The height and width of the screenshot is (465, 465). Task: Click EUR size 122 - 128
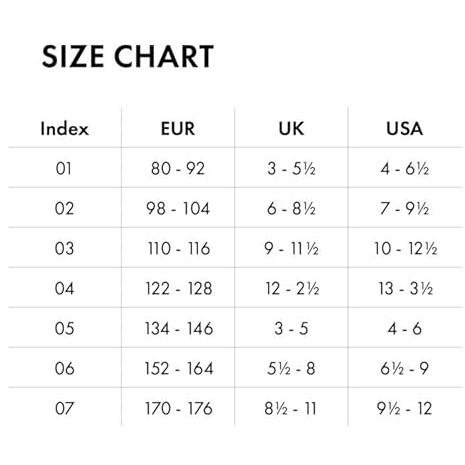(x=179, y=289)
